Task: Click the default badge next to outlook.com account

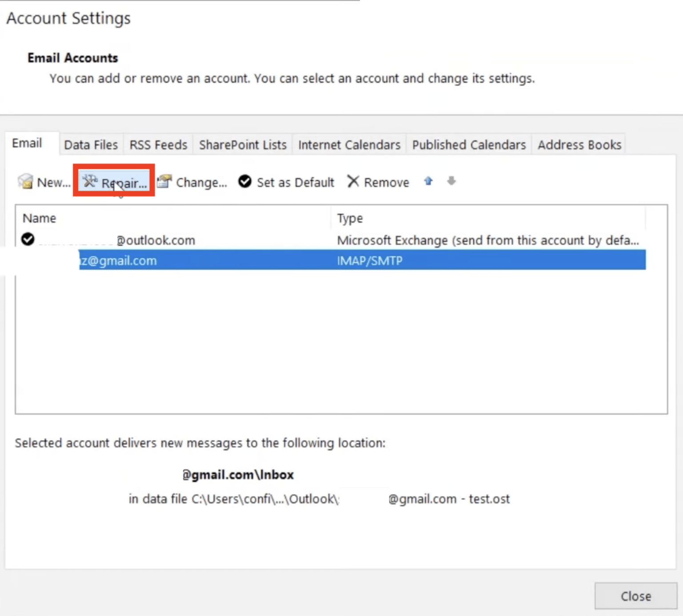Action: pos(28,240)
